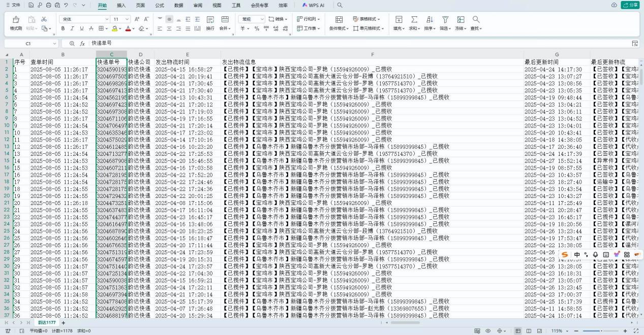Click the decrease indent icon
Screen dimensions: 644x335
(x=188, y=19)
